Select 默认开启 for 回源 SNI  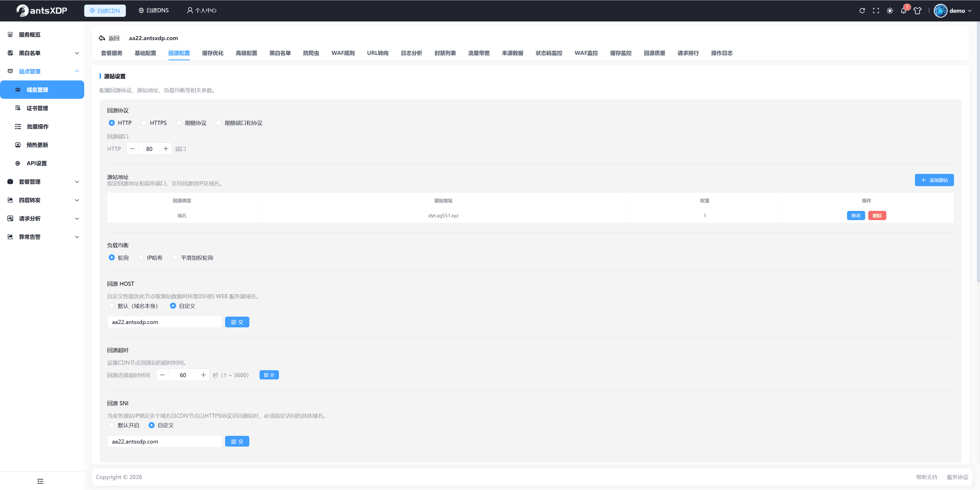coord(112,425)
